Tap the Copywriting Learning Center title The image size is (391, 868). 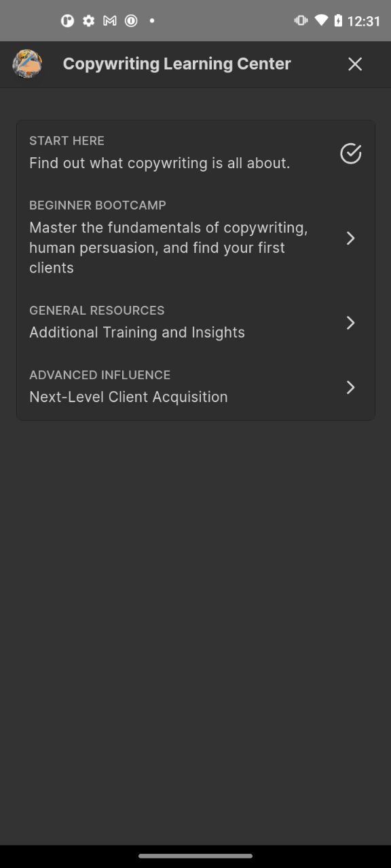click(x=177, y=64)
